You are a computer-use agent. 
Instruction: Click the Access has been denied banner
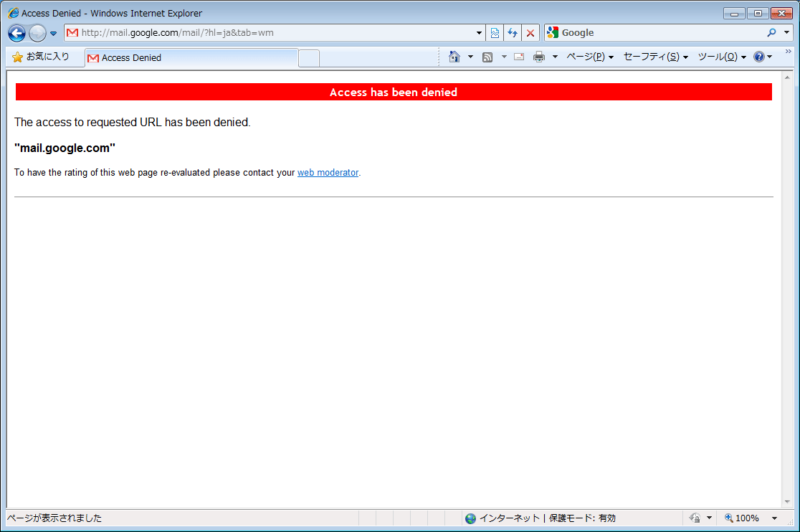pyautogui.click(x=394, y=92)
